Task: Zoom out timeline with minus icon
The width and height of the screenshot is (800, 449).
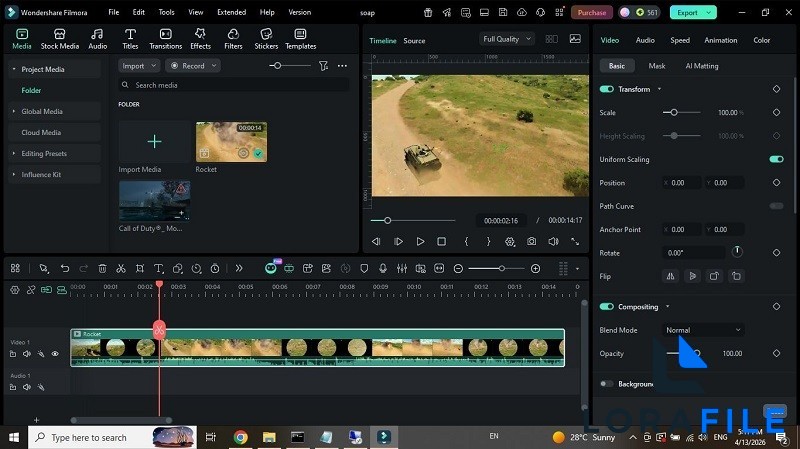Action: 458,268
